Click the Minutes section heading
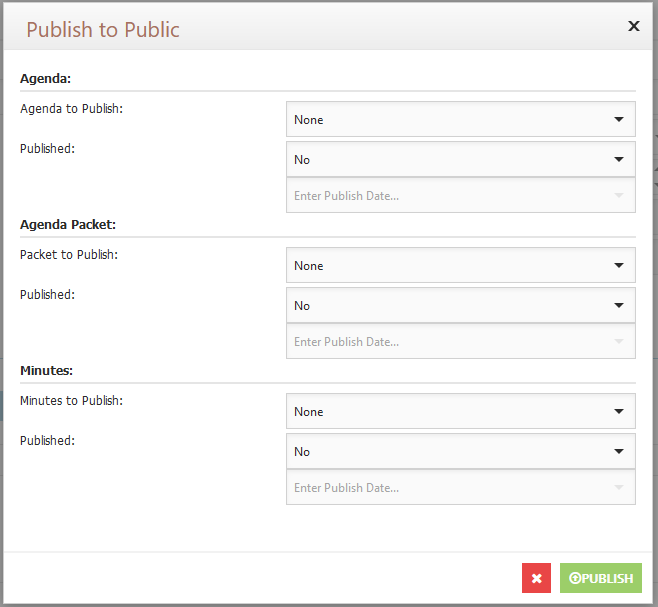The image size is (658, 607). tap(47, 370)
